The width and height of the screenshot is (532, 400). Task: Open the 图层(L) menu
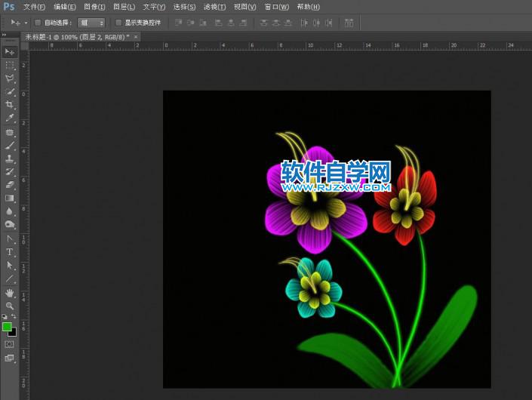pyautogui.click(x=124, y=7)
